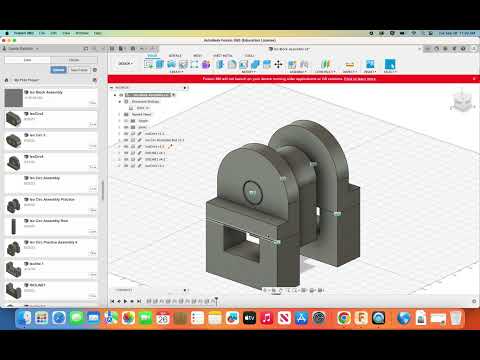Screen dimensions: 480x360
Task: Toggle the data panel with the grid icon
Action: pos(112,49)
